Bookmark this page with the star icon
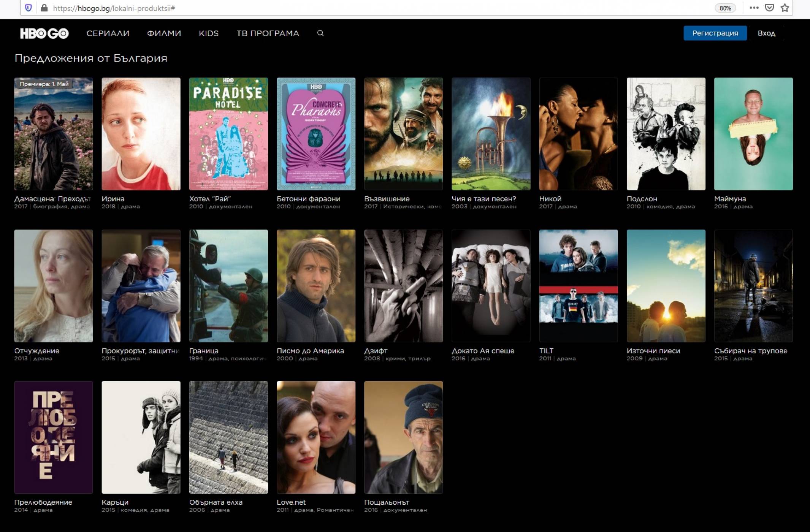This screenshot has width=810, height=532. point(785,8)
